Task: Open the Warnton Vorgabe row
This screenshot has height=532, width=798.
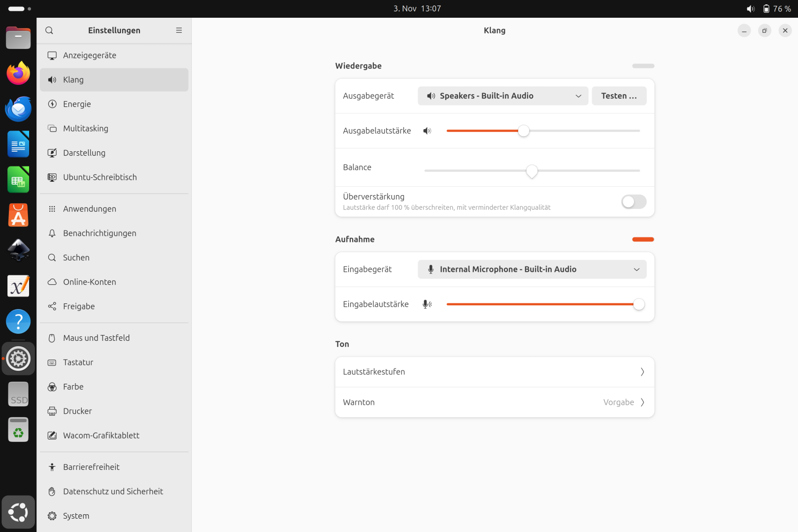Action: pyautogui.click(x=495, y=402)
